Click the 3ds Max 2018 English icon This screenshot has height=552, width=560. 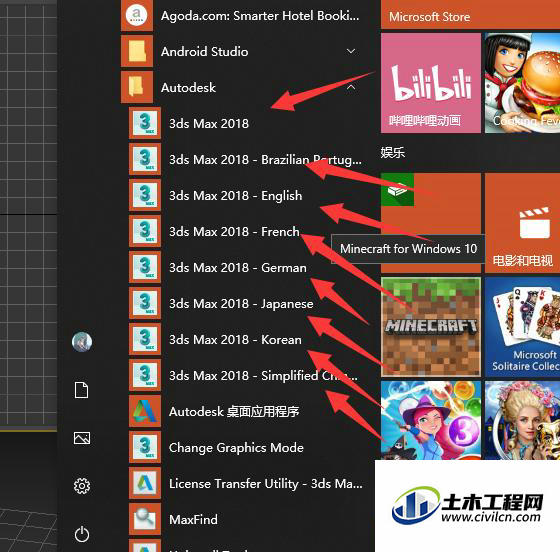pyautogui.click(x=145, y=195)
